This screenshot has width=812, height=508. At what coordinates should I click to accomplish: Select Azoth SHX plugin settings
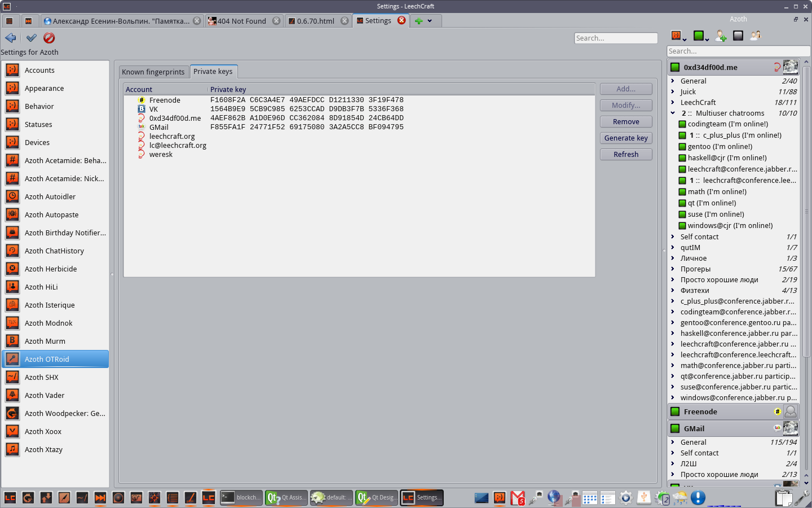point(55,377)
